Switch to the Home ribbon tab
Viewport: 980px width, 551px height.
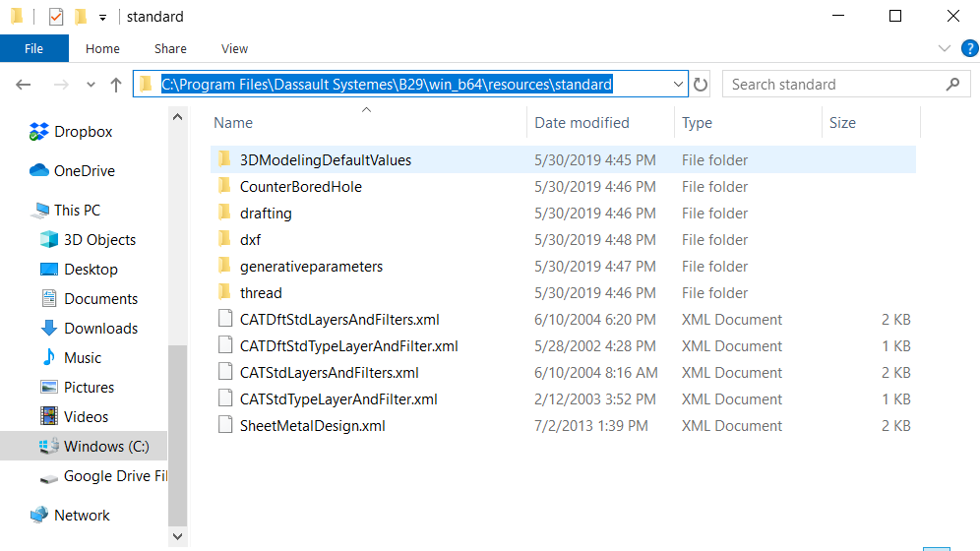(102, 49)
